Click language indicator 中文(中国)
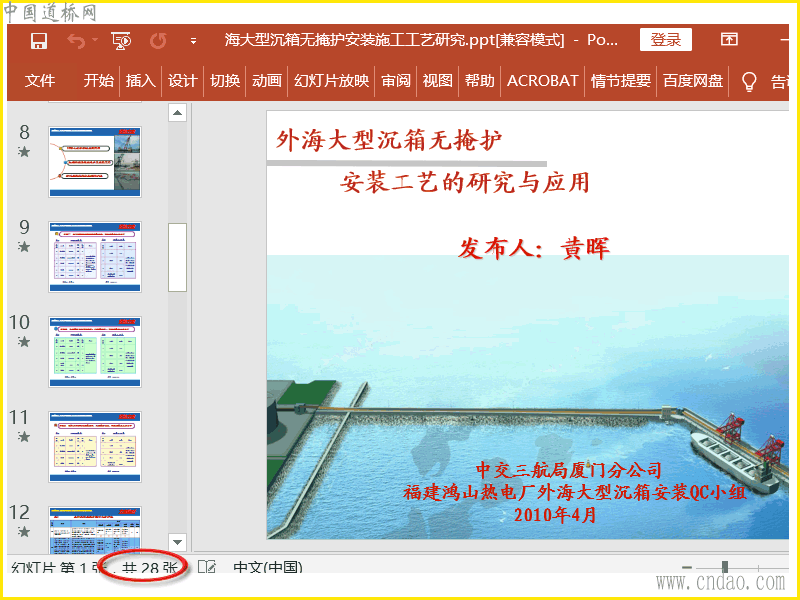This screenshot has height=600, width=800. 268,567
